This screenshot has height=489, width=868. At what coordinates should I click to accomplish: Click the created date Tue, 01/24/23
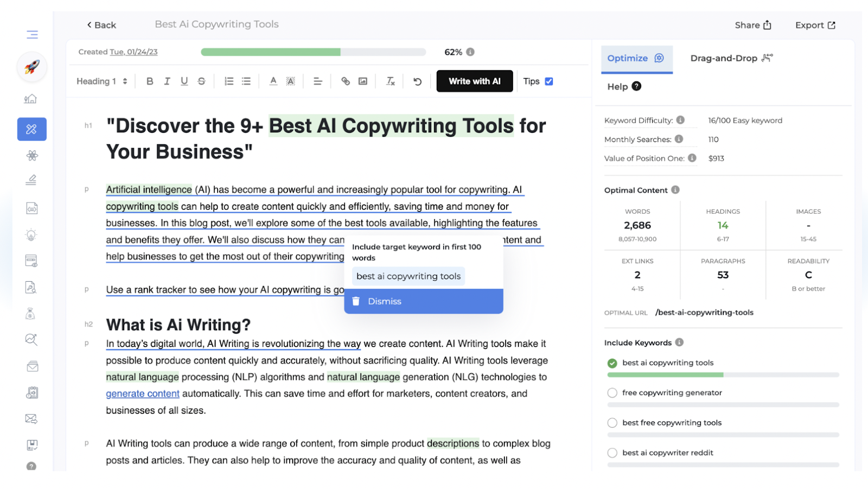click(x=133, y=52)
